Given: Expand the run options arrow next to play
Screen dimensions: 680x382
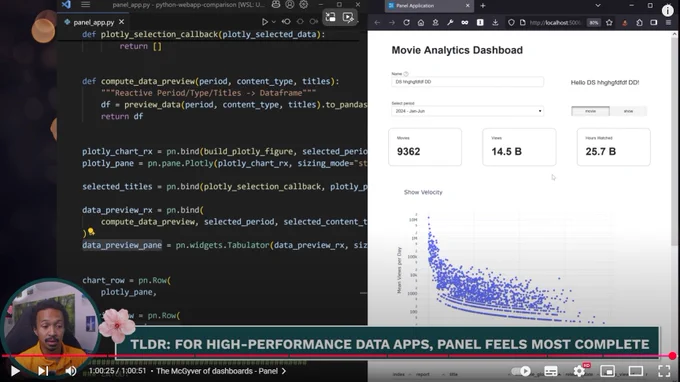Looking at the screenshot, I should pyautogui.click(x=274, y=21).
